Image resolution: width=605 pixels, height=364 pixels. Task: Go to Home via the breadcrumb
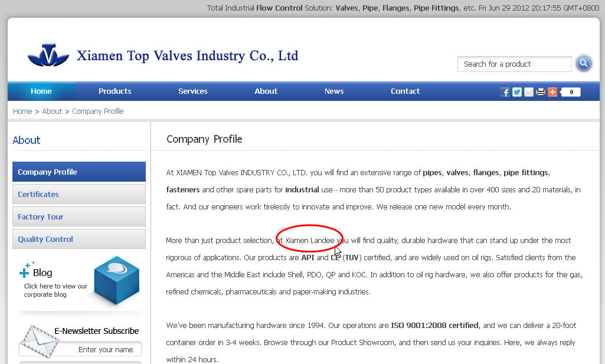coord(22,112)
